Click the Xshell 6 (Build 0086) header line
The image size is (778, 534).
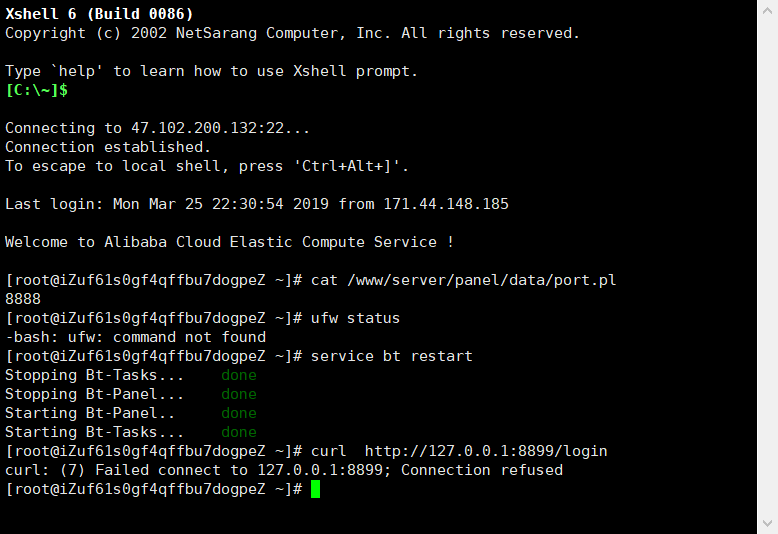(x=99, y=14)
